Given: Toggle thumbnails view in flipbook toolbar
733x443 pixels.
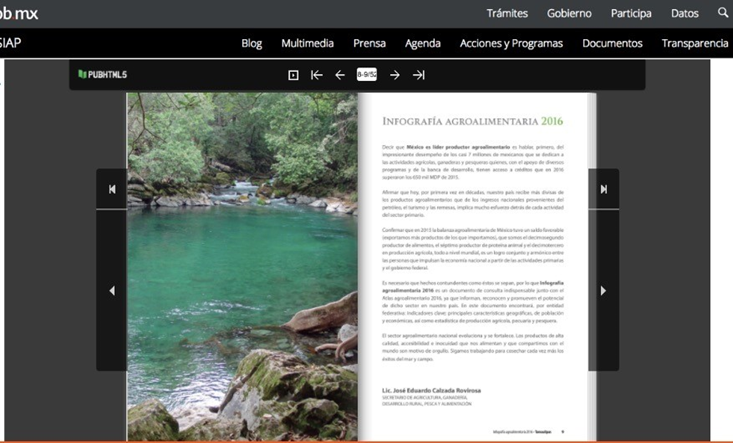Looking at the screenshot, I should tap(293, 75).
